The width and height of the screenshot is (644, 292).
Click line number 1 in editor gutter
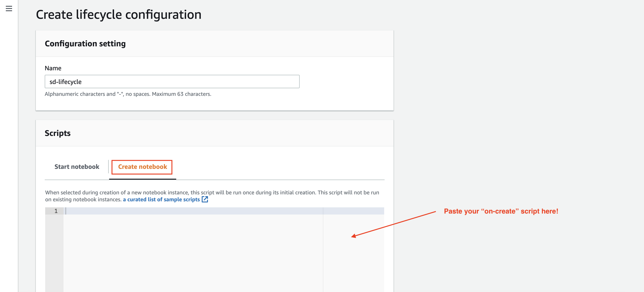point(56,211)
